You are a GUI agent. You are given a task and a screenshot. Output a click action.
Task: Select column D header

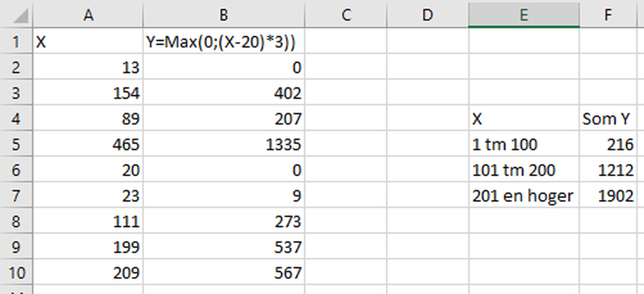(x=427, y=15)
